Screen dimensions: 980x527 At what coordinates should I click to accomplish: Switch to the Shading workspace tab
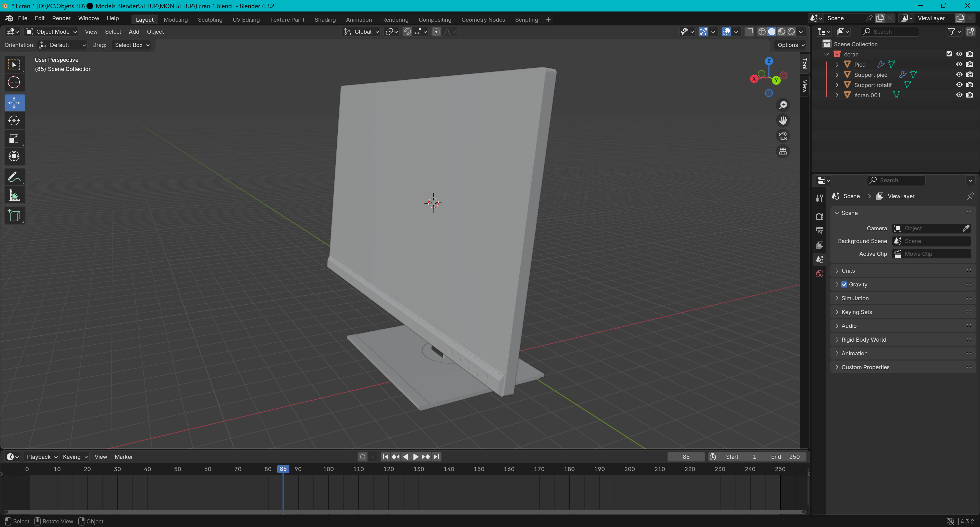coord(325,20)
